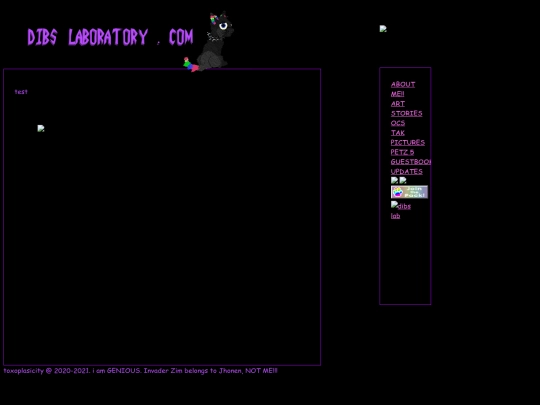Go to the STORIES page
The image size is (540, 405).
tap(406, 113)
